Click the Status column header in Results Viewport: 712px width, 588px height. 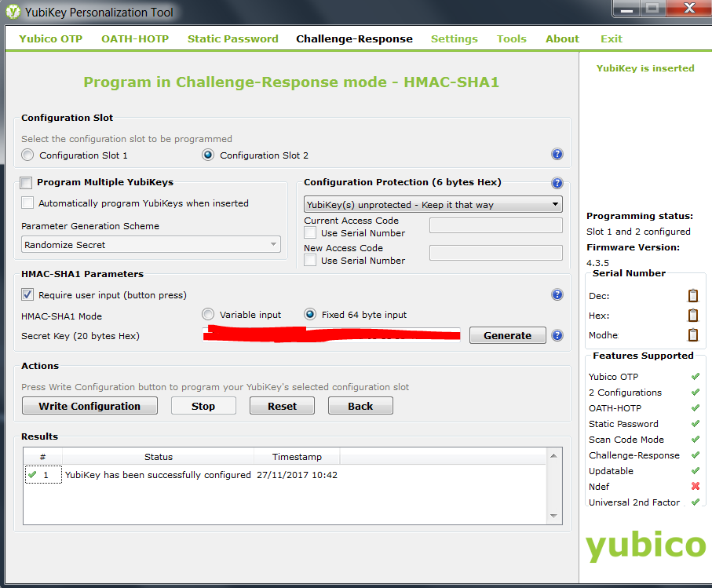(x=158, y=457)
